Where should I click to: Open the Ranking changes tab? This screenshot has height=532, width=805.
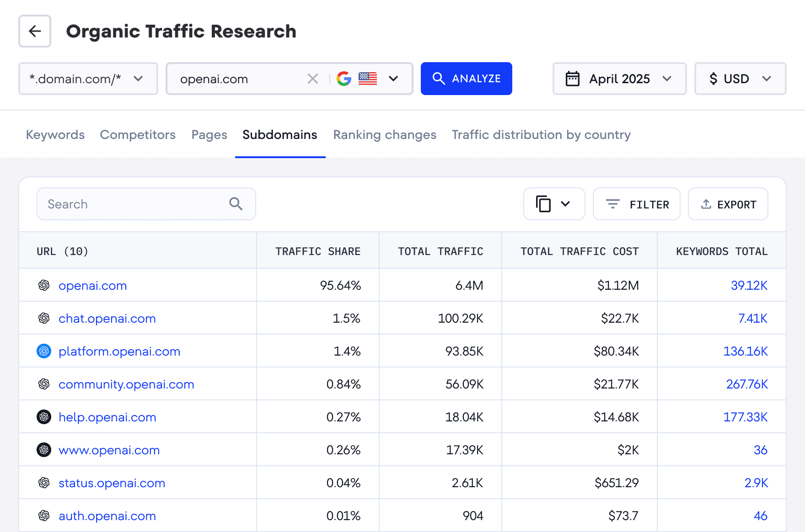384,135
